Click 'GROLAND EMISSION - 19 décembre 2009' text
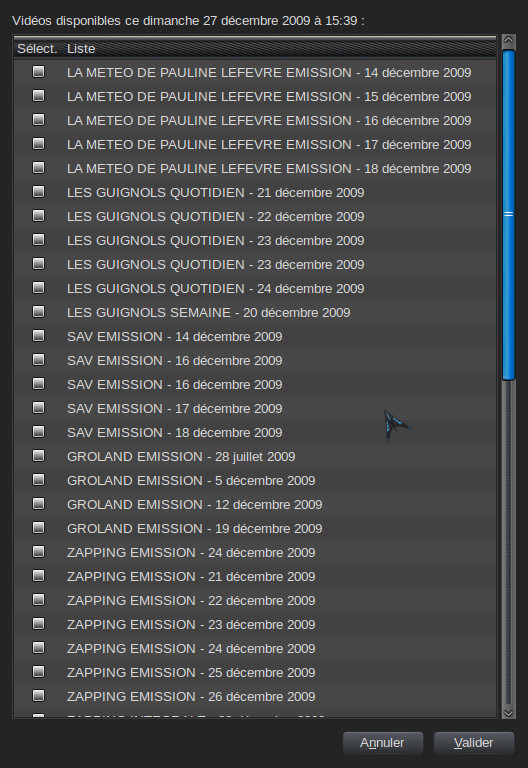The image size is (528, 768). click(x=194, y=528)
